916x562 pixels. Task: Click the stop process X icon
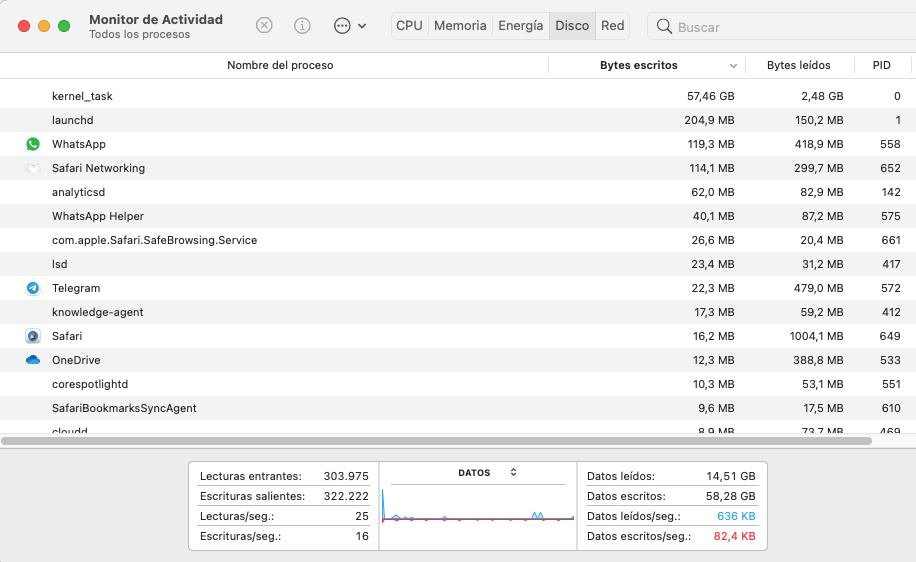tap(264, 26)
